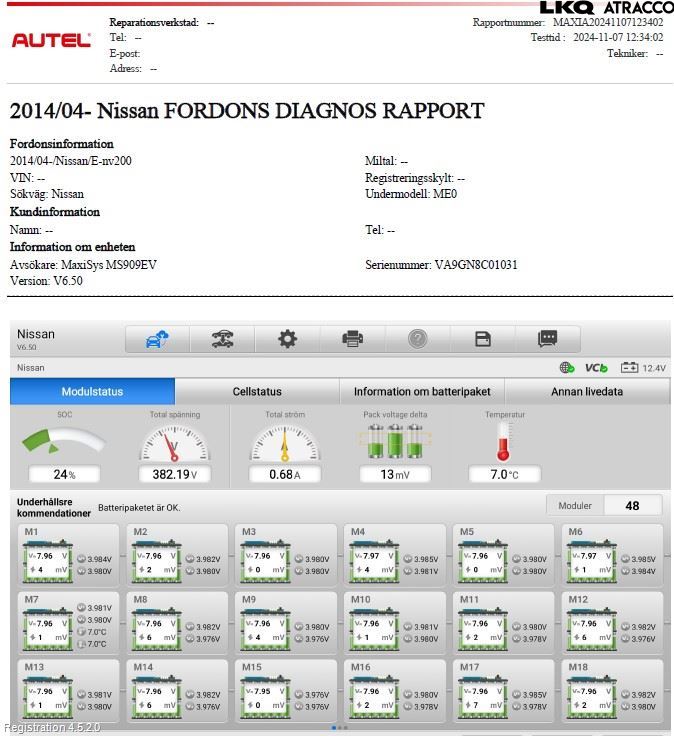Viewport: 674px width, 736px height.
Task: Open the vehicle swap icon
Action: click(x=222, y=339)
